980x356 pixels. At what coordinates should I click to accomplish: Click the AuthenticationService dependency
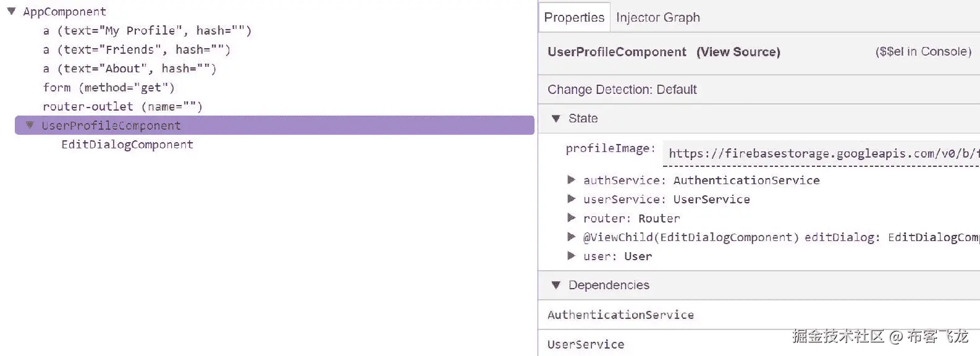[620, 315]
